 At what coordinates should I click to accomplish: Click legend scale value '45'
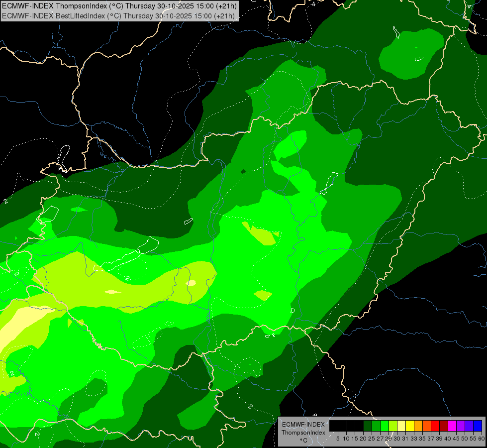pos(456,439)
